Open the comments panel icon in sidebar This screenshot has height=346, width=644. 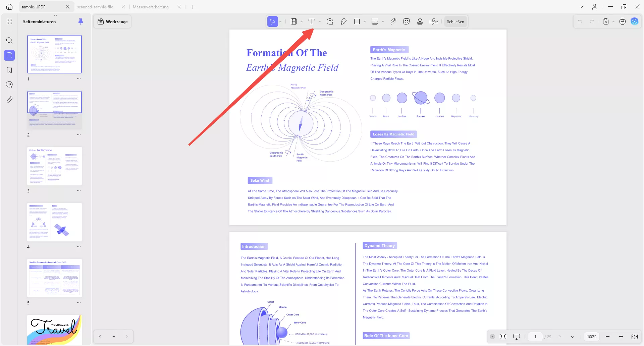pos(9,84)
